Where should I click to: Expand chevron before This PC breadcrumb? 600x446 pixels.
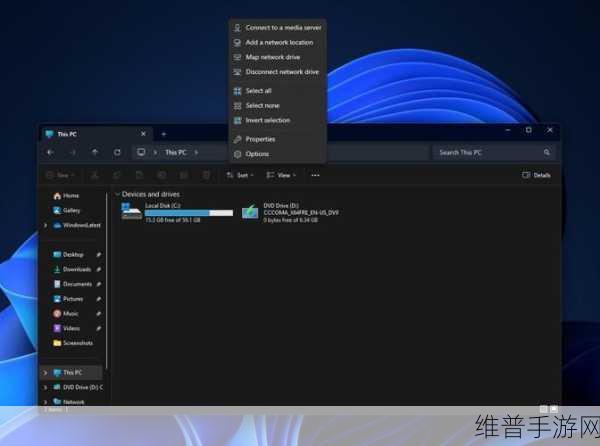pyautogui.click(x=155, y=152)
